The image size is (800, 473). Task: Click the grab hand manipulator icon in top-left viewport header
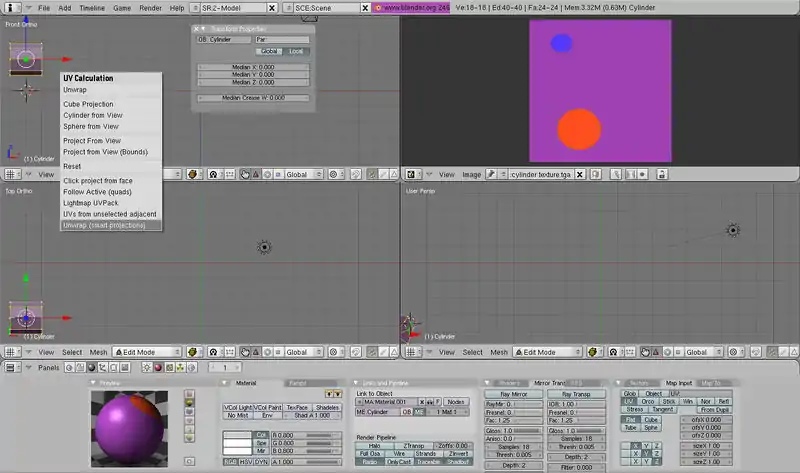tap(244, 173)
